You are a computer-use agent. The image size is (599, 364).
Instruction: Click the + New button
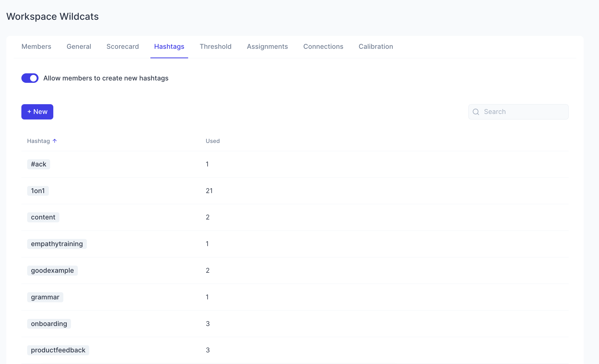tap(37, 112)
